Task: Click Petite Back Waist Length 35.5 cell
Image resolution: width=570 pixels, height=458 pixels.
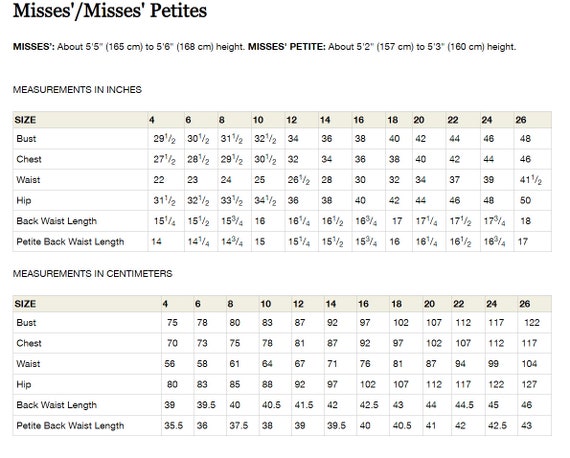Action: 173,426
